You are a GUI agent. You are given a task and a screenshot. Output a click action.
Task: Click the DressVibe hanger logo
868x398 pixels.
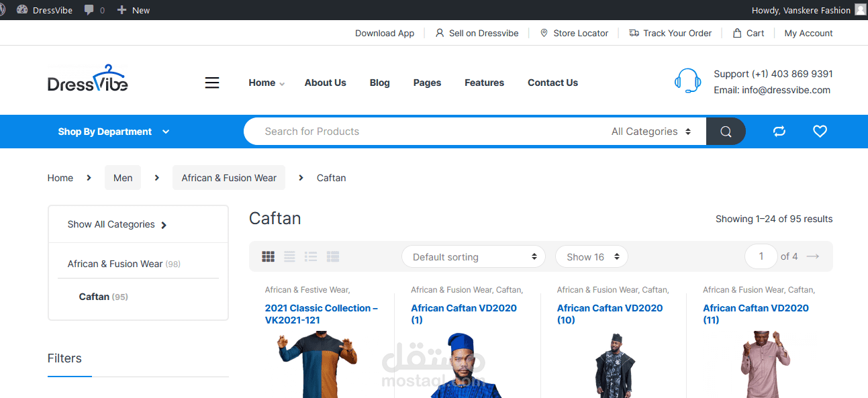(87, 79)
